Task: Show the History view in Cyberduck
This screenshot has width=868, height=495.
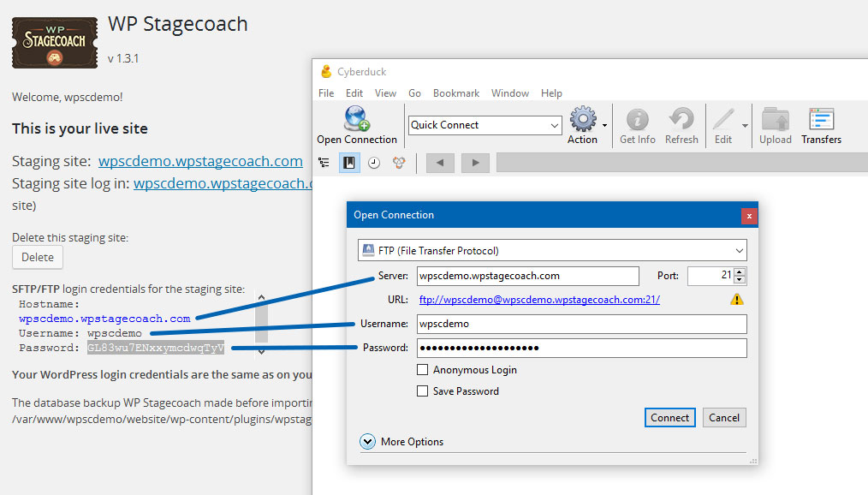Action: coord(374,163)
